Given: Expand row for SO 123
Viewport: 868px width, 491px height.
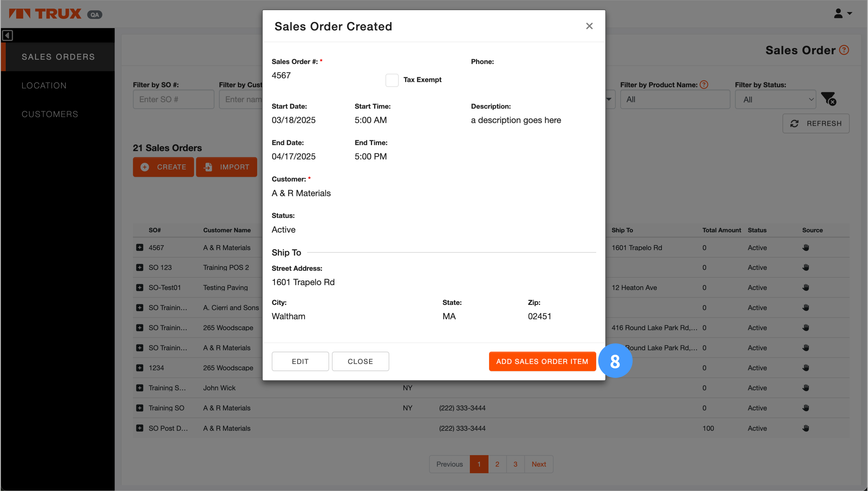Looking at the screenshot, I should click(139, 267).
